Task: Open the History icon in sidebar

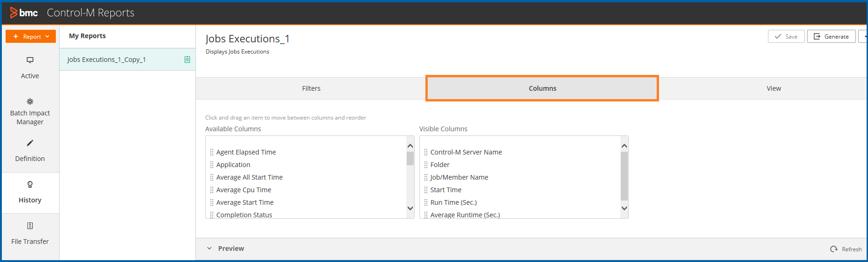Action: (30, 184)
